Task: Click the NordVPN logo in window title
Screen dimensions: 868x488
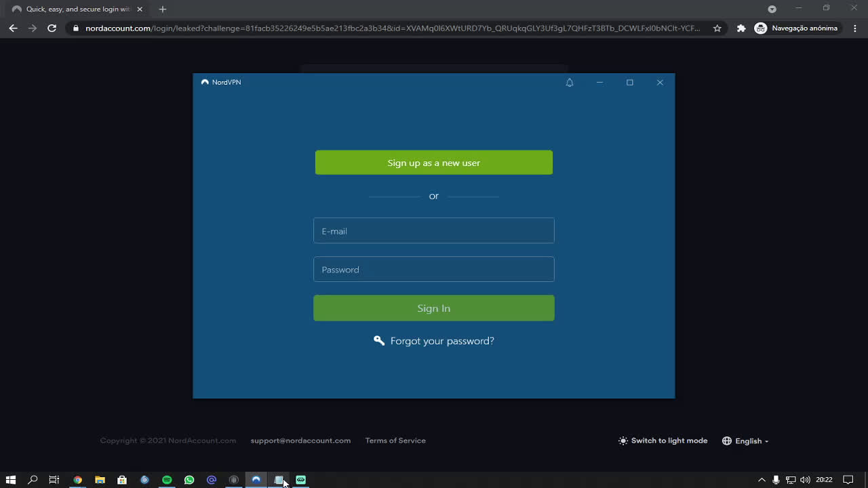Action: click(x=205, y=82)
